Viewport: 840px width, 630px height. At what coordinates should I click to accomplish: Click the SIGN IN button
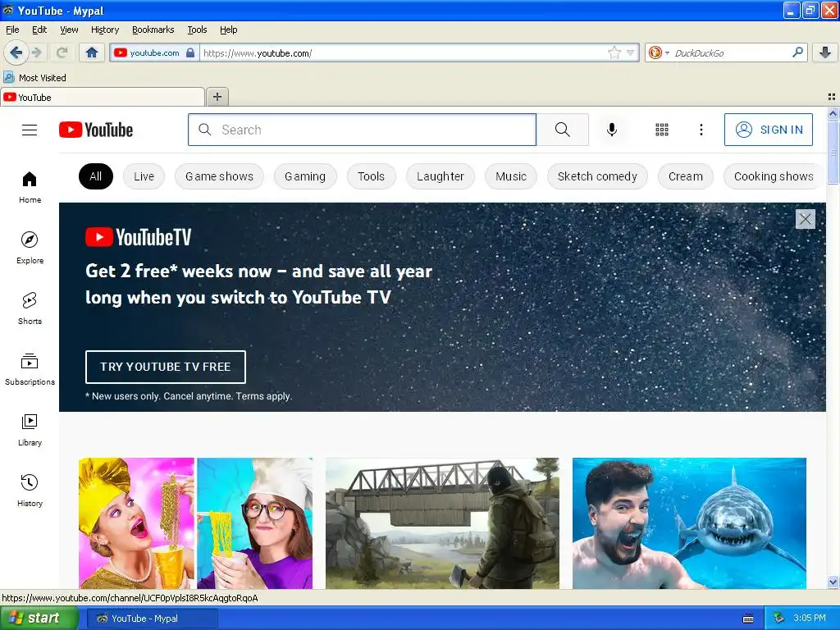tap(768, 130)
